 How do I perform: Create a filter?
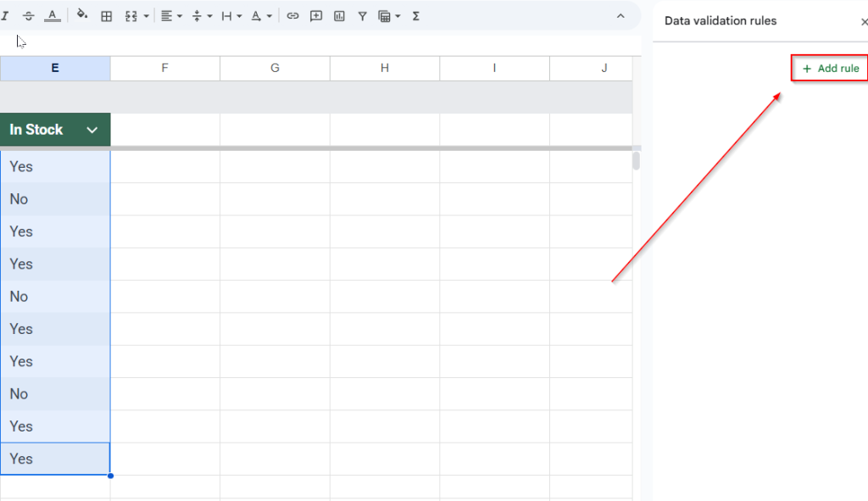(362, 15)
